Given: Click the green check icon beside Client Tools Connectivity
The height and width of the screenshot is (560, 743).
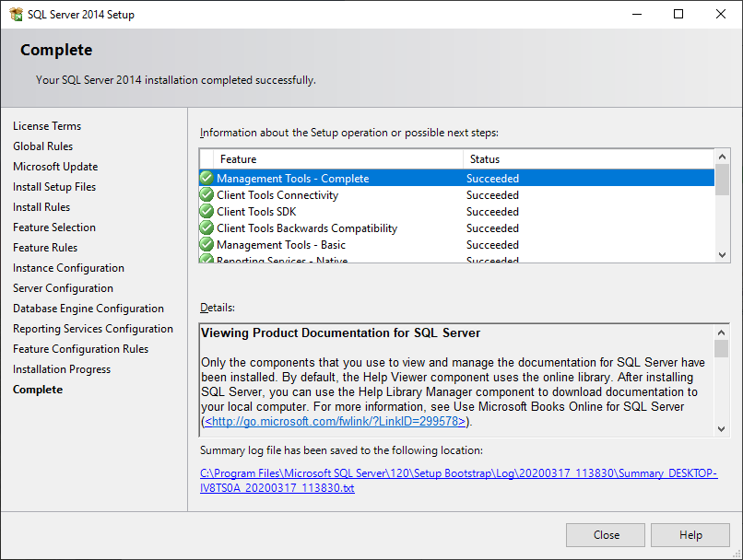Looking at the screenshot, I should 206,194.
